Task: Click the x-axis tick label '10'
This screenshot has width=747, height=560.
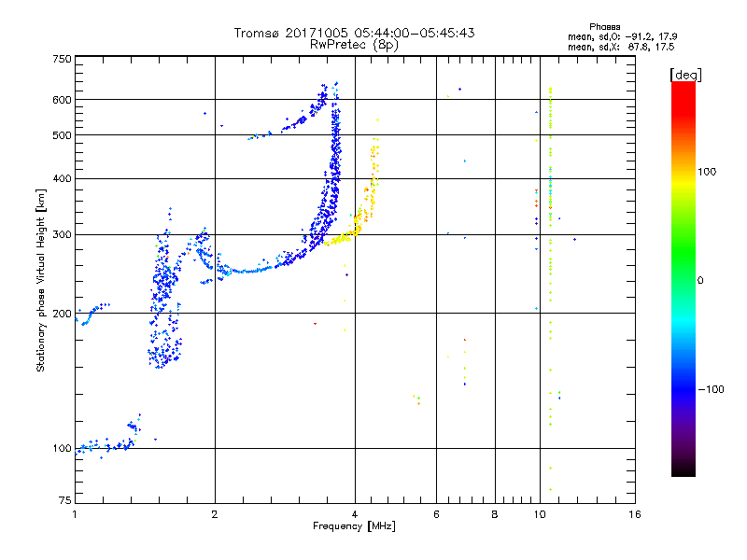Action: (540, 514)
